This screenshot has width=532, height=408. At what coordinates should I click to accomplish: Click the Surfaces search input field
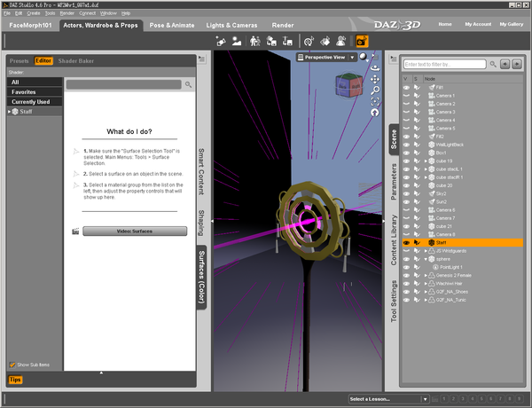point(124,84)
